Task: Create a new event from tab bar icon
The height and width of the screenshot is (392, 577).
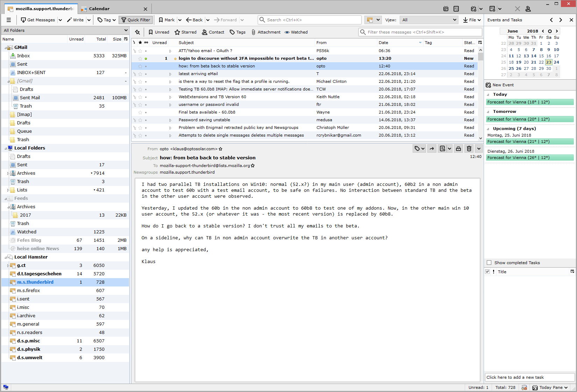Action: tap(473, 9)
